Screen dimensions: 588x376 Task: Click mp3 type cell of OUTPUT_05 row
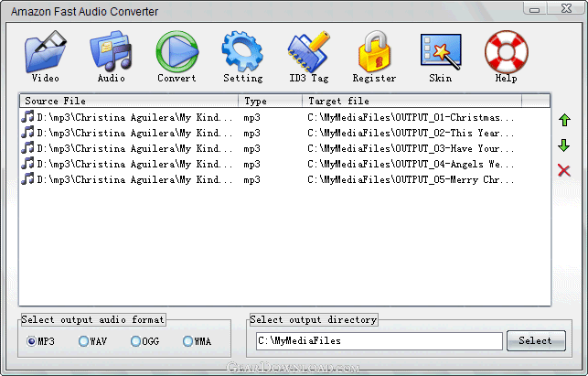tap(252, 180)
